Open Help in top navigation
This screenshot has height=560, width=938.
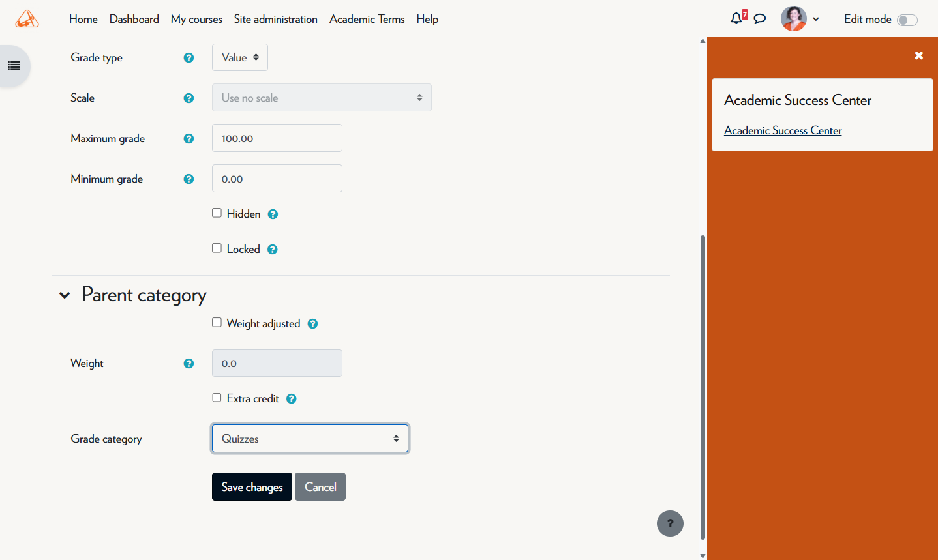point(427,19)
